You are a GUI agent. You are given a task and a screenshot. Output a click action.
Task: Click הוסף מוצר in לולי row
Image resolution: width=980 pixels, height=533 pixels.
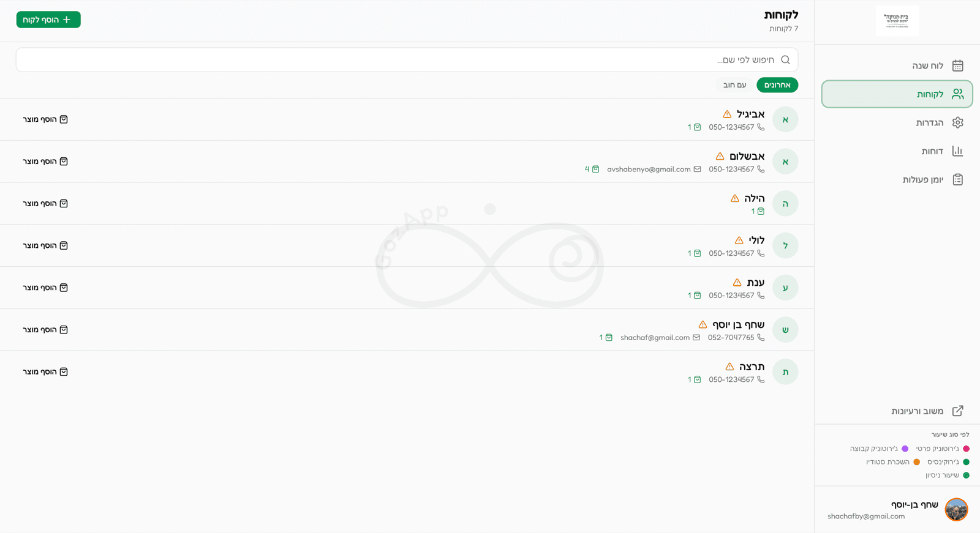pyautogui.click(x=45, y=245)
